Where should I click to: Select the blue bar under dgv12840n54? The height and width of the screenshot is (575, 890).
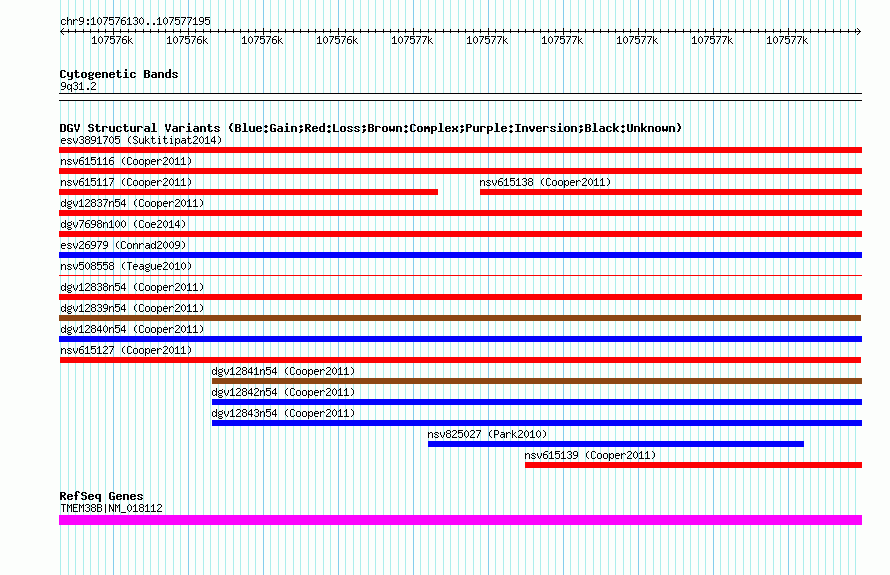tap(460, 339)
